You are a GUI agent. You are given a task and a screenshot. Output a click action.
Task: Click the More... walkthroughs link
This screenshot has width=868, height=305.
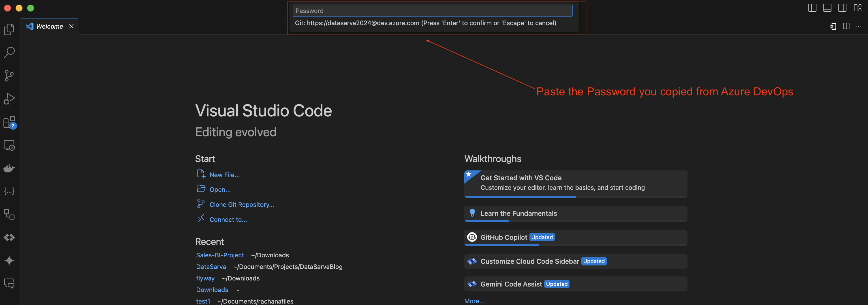click(474, 301)
